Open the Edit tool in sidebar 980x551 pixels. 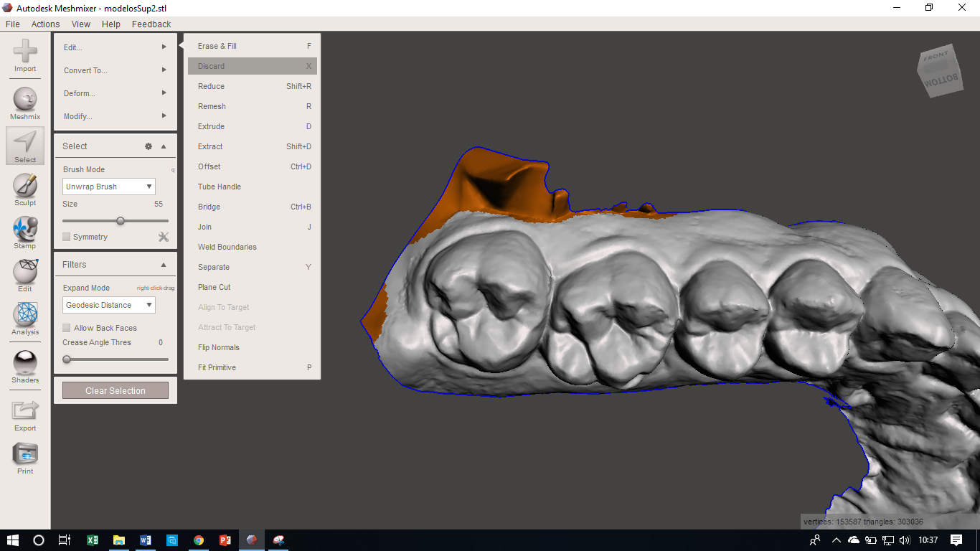coord(25,276)
